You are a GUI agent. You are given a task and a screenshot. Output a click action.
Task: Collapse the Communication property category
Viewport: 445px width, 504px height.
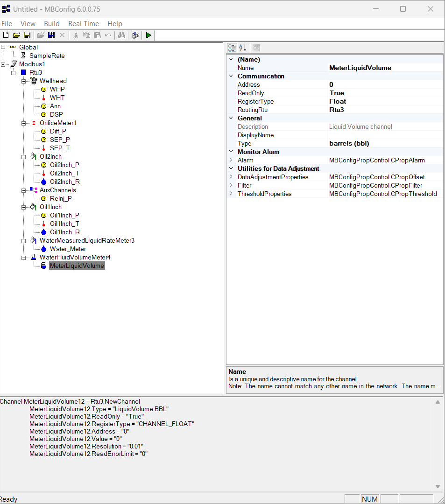point(231,76)
